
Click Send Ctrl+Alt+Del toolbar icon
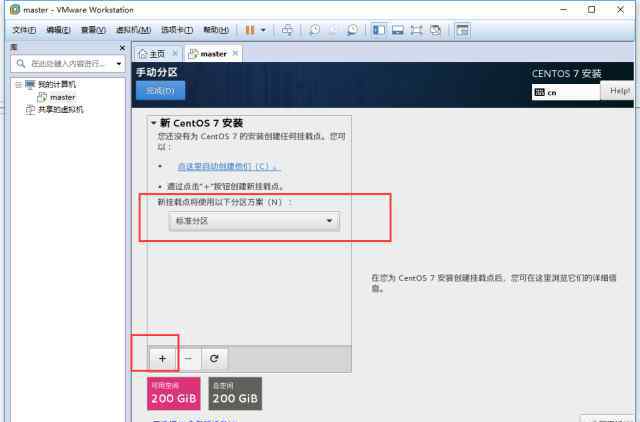pyautogui.click(x=287, y=30)
